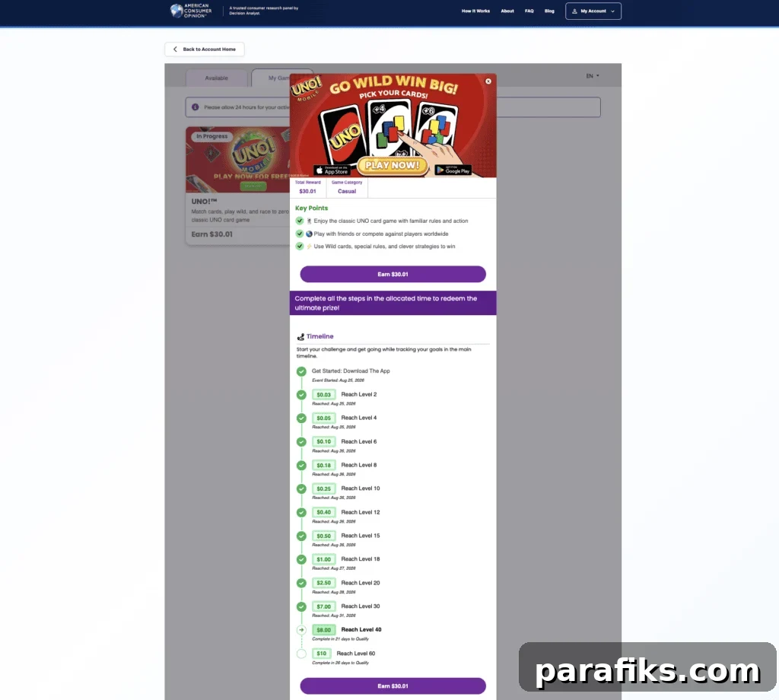Viewport: 779px width, 700px height.
Task: Click the $10 reward badge
Action: (322, 654)
